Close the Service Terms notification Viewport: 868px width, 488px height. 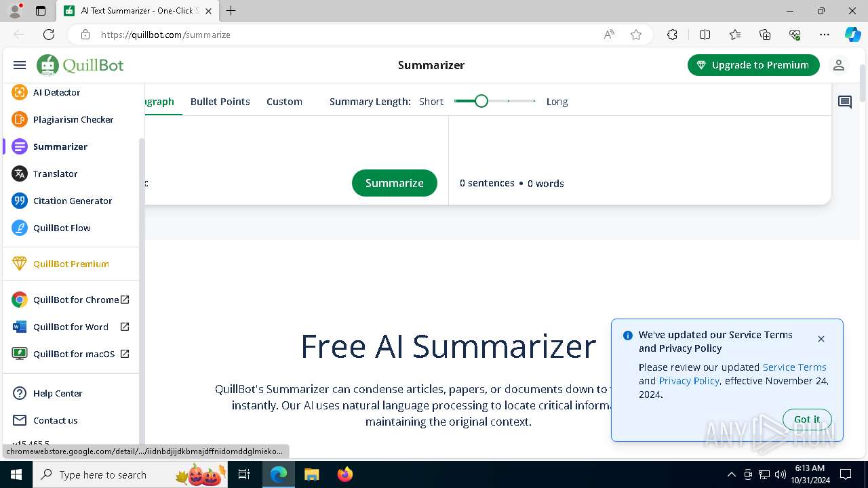[x=821, y=339]
